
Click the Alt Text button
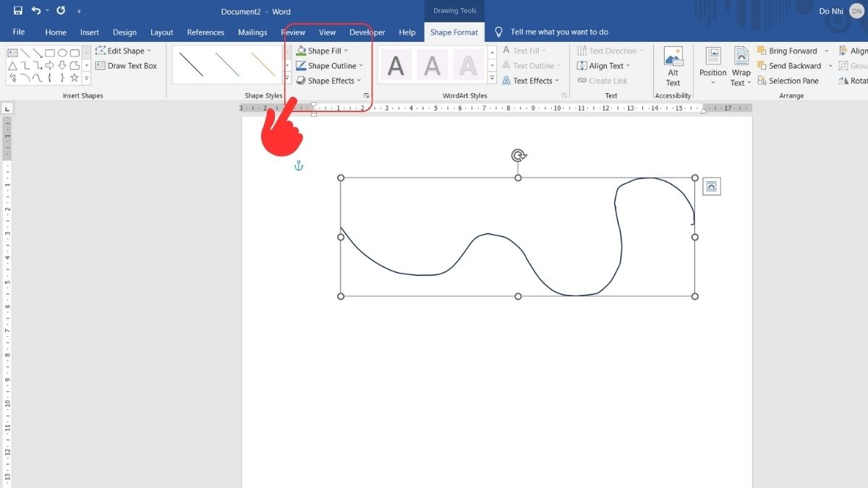673,67
